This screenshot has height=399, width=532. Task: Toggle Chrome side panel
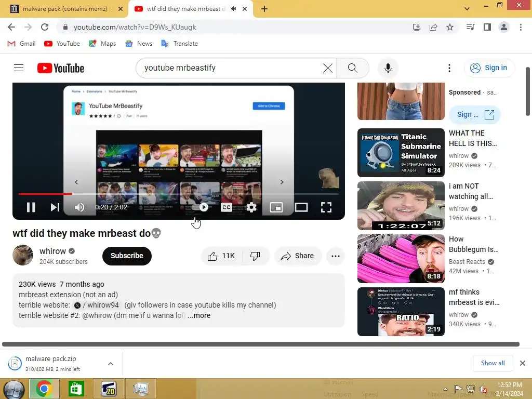coord(487,27)
